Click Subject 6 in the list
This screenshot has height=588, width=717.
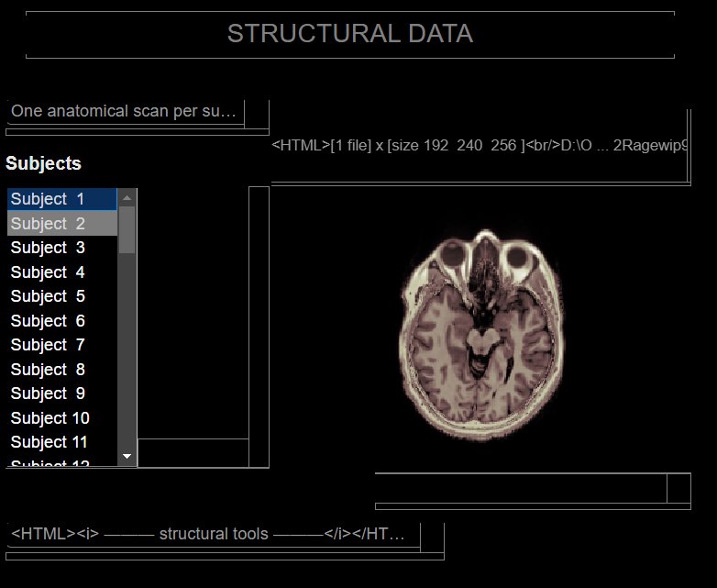tap(61, 321)
